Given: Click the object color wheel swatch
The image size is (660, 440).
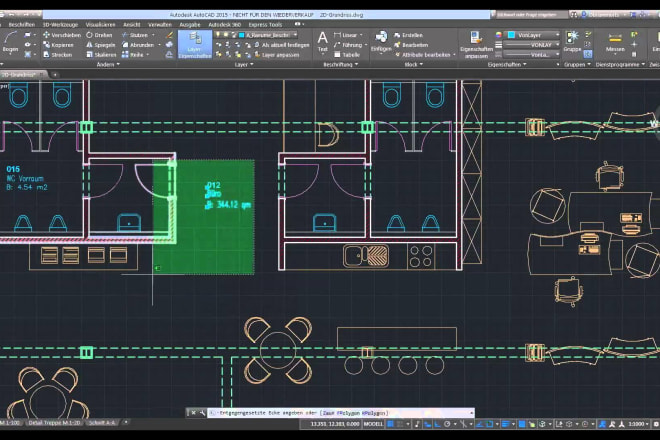Looking at the screenshot, I should coord(498,35).
